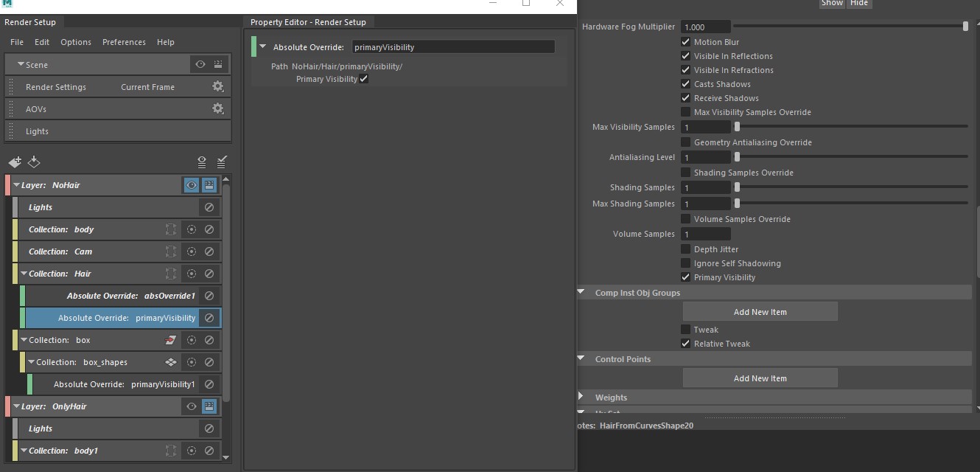Click the box_shapes collection filter icon
Screen dimensions: 980x472
point(171,362)
